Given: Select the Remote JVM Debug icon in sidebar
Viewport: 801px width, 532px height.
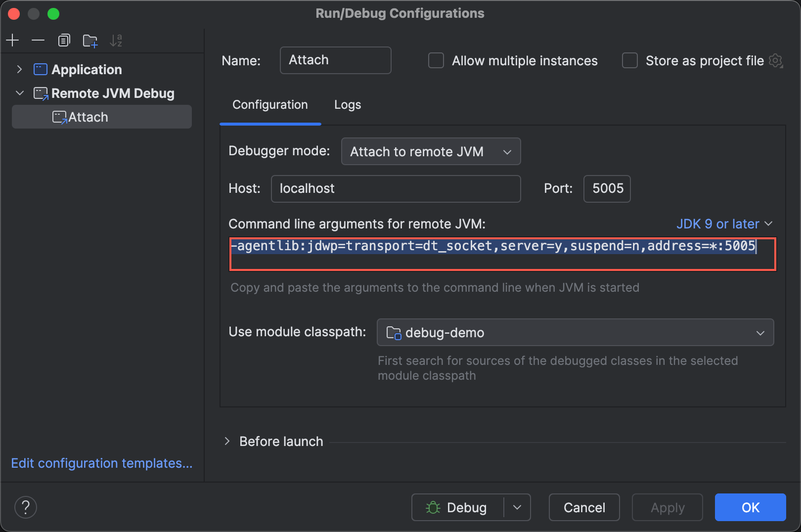Looking at the screenshot, I should coord(41,93).
